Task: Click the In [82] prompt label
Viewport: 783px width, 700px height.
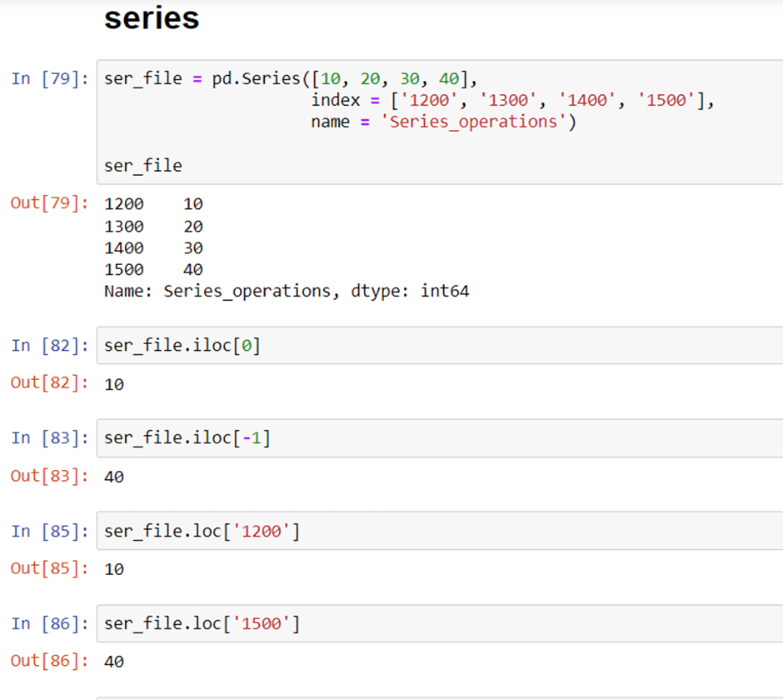Action: [x=50, y=345]
